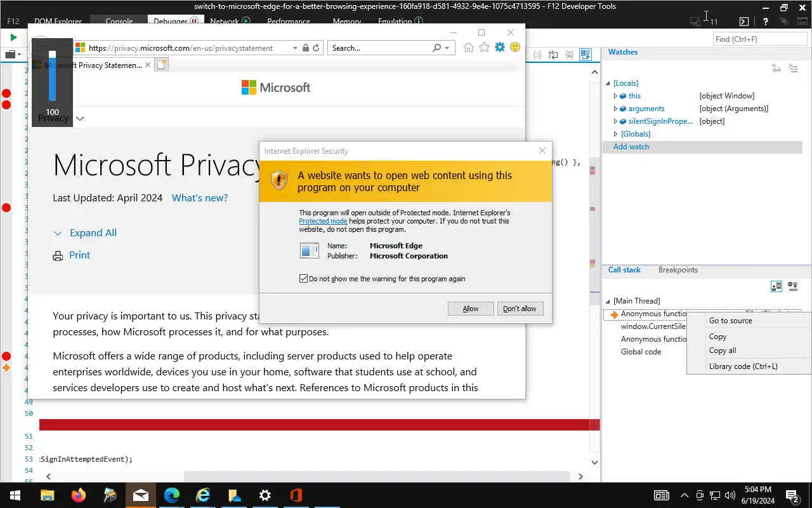This screenshot has height=508, width=812.
Task: Click the Continue play arrow in debugger toolbar
Action: click(x=13, y=37)
